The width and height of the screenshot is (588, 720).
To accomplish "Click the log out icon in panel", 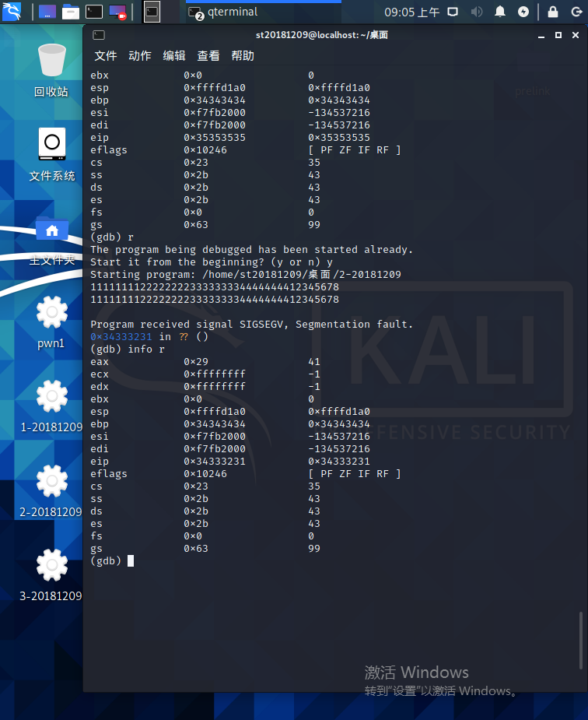I will coord(576,12).
